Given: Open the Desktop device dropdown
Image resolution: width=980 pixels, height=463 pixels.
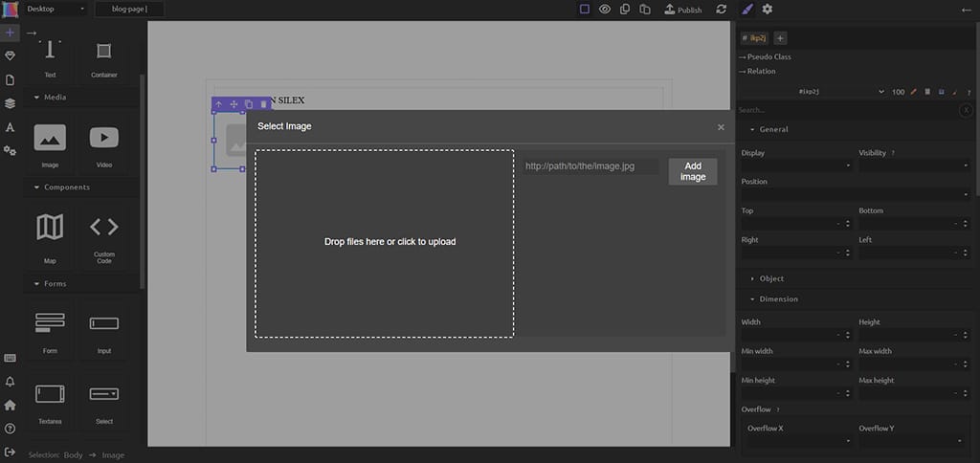Looking at the screenshot, I should click(x=56, y=10).
